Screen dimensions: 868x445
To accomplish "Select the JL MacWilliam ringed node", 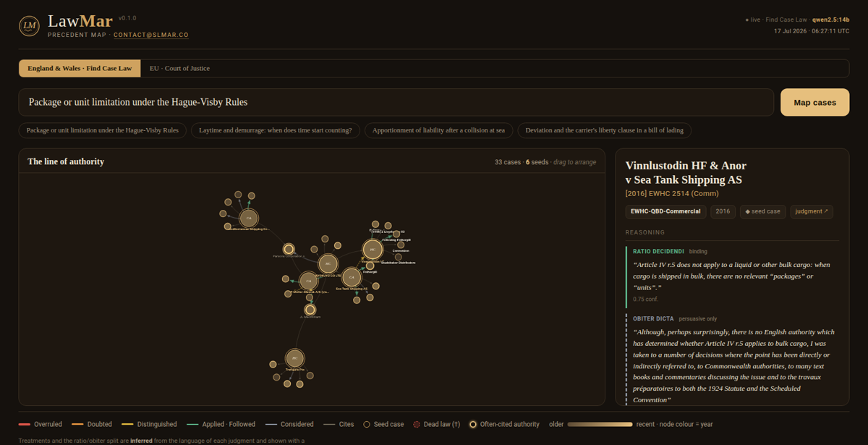I will [x=310, y=310].
